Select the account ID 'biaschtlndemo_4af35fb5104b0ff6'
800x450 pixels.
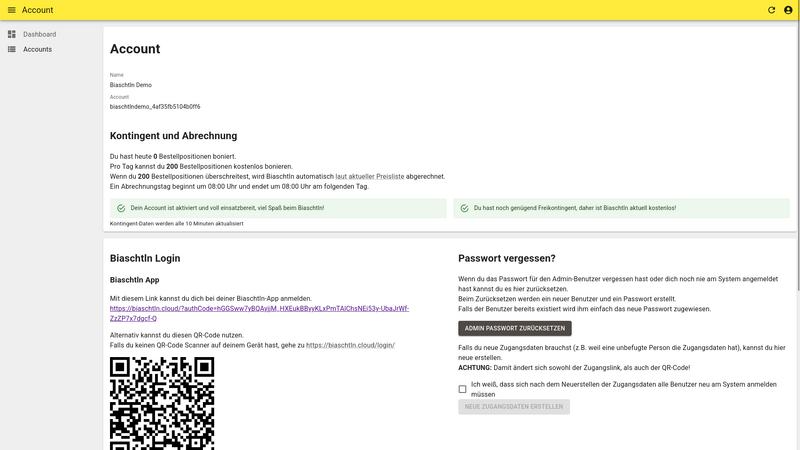(155, 107)
